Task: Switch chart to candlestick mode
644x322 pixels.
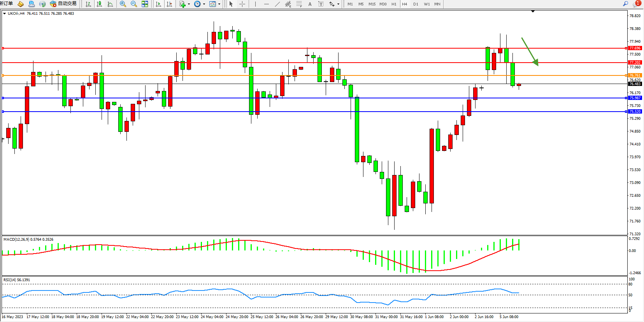Action: (x=99, y=4)
